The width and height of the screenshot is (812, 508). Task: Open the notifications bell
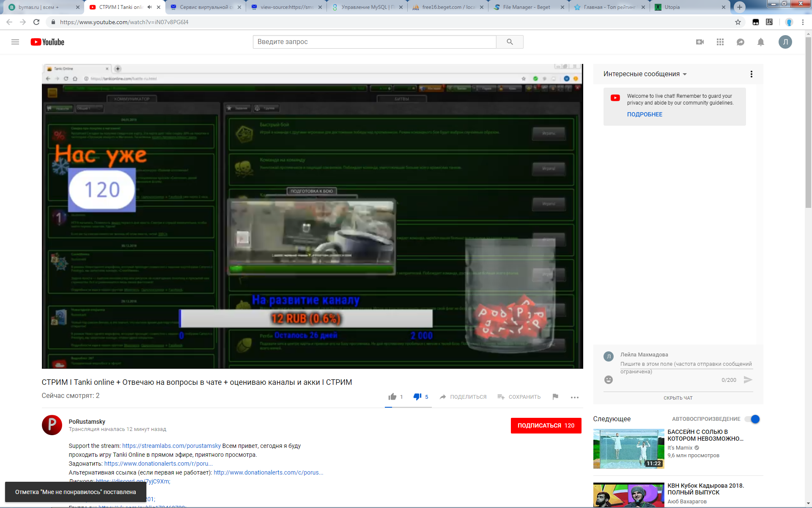coord(761,42)
